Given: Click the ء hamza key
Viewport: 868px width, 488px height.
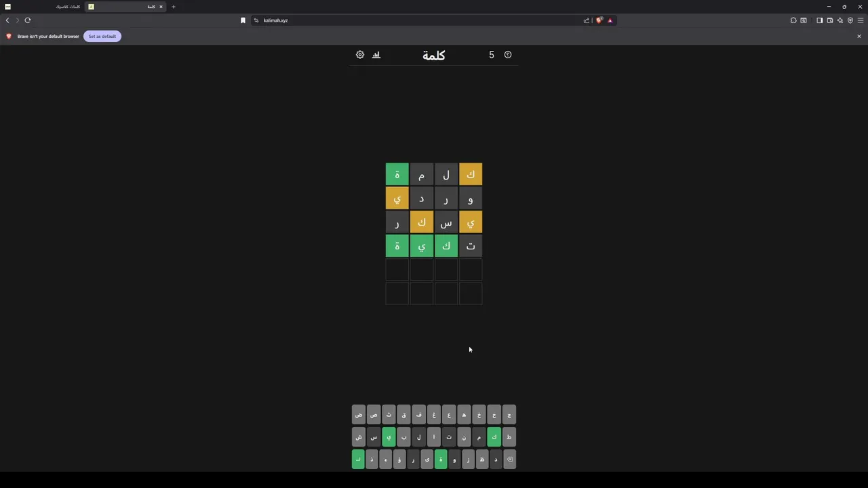Looking at the screenshot, I should [385, 460].
